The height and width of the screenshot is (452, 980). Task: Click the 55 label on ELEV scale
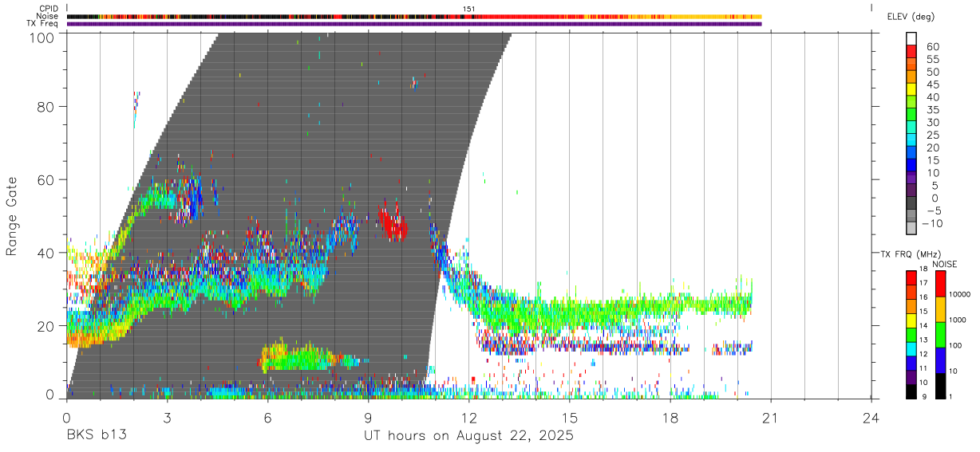pyautogui.click(x=931, y=60)
